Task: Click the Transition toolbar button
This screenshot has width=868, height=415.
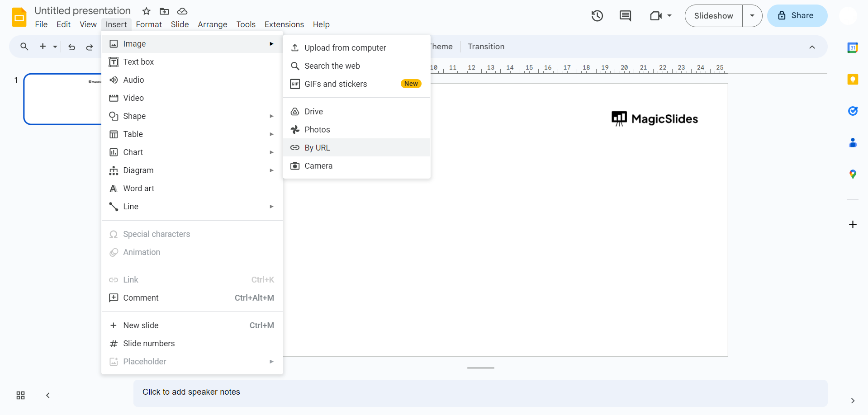Action: (486, 47)
